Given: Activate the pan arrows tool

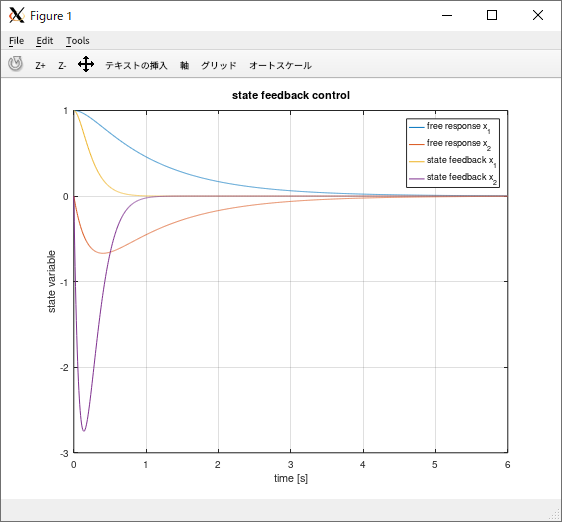Looking at the screenshot, I should [x=86, y=65].
